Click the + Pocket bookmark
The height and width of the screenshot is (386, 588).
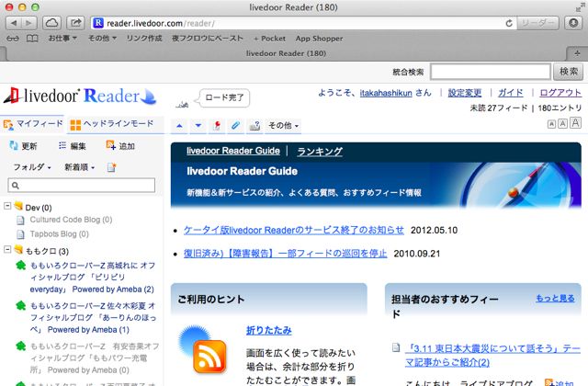click(x=269, y=39)
